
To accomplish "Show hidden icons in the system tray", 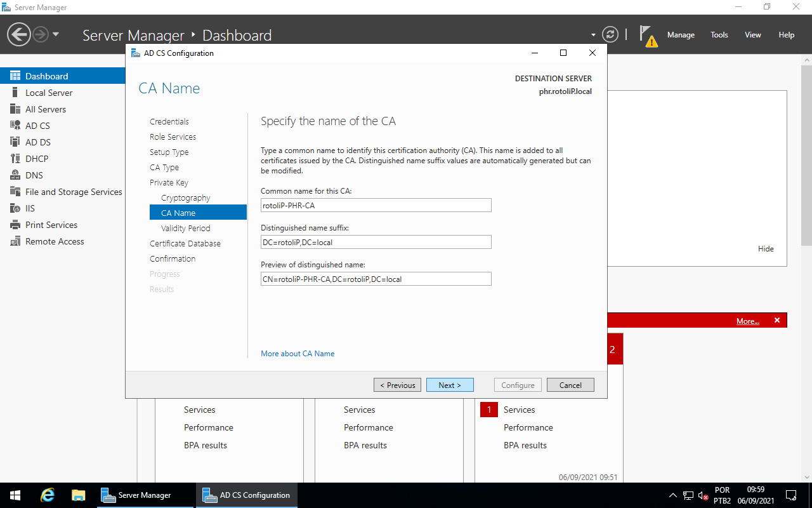I will (x=673, y=495).
